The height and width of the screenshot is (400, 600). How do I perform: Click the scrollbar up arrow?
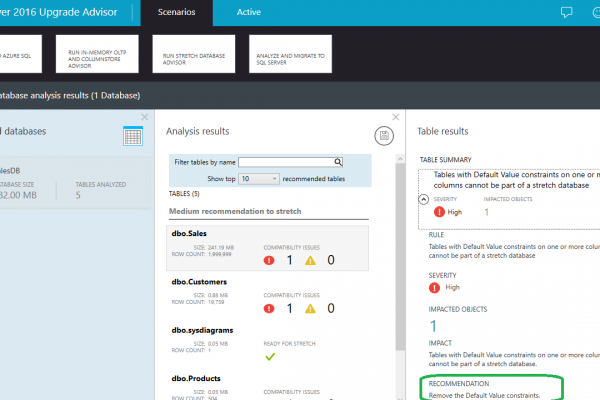(x=400, y=158)
